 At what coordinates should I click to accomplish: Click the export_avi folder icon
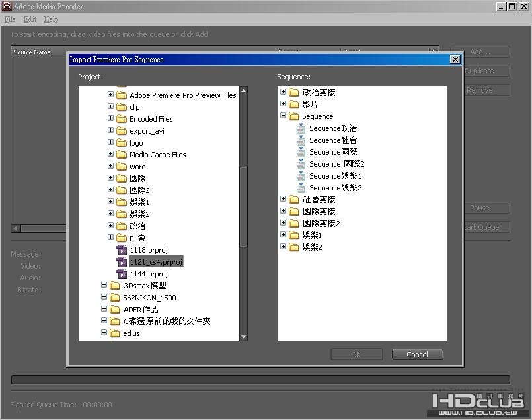pos(122,131)
